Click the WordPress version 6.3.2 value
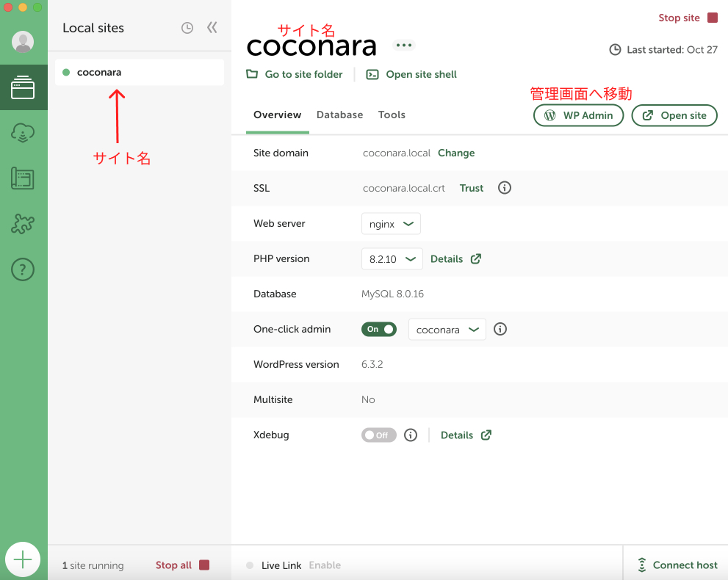Viewport: 728px width, 580px height. pos(372,364)
